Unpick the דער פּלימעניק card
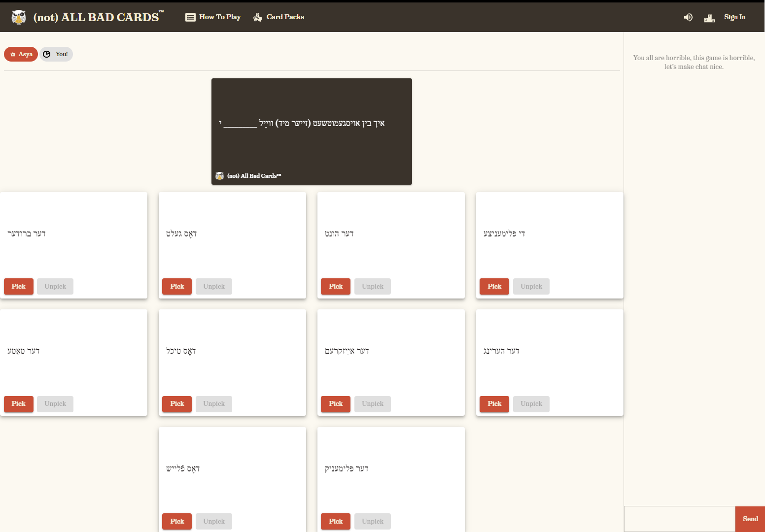 373,522
